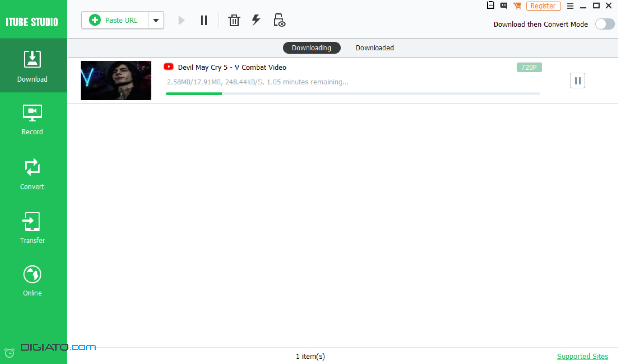Pause the Devil May Cry download
Image resolution: width=618 pixels, height=364 pixels.
click(577, 81)
